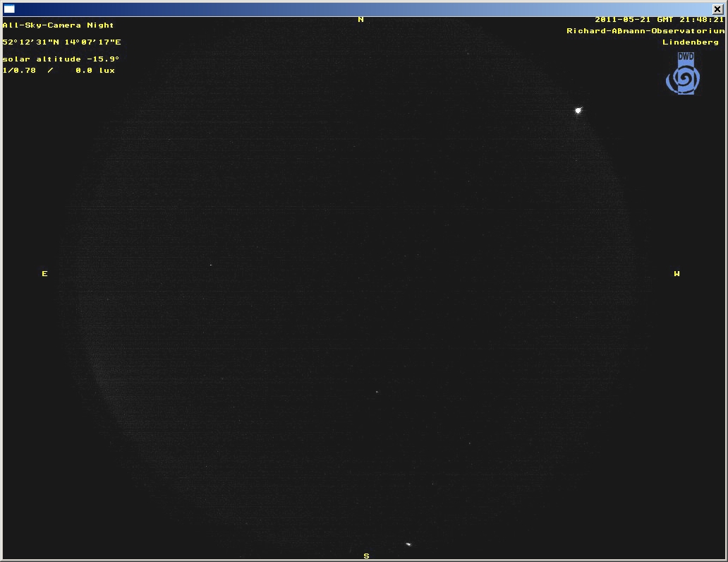Click coordinates text '52°12'31"N 14°07'17"E'
Screen dimensions: 728x562
point(62,42)
